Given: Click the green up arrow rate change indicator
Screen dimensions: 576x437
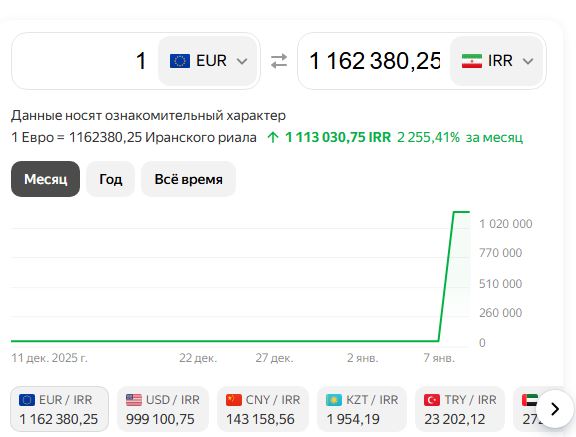Looking at the screenshot, I should (273, 137).
